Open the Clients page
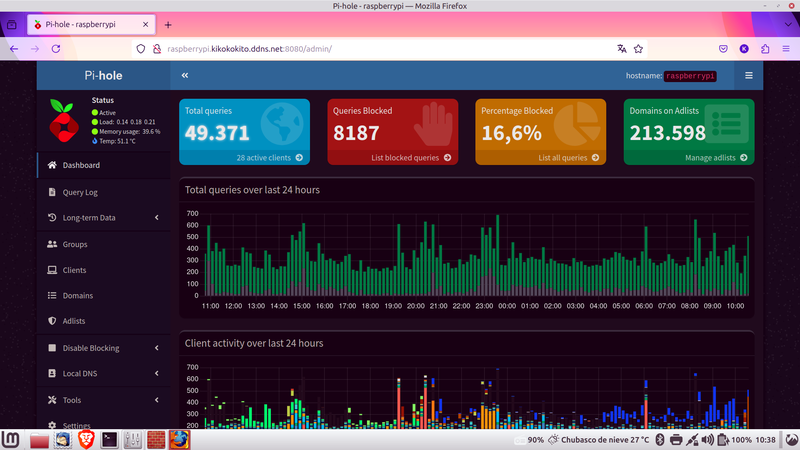800x450 pixels. (x=104, y=270)
